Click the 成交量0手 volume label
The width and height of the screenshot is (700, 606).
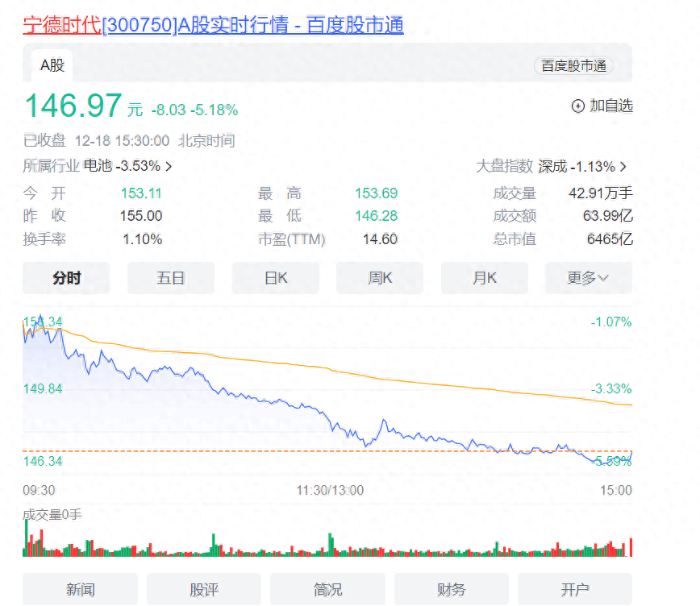point(52,514)
